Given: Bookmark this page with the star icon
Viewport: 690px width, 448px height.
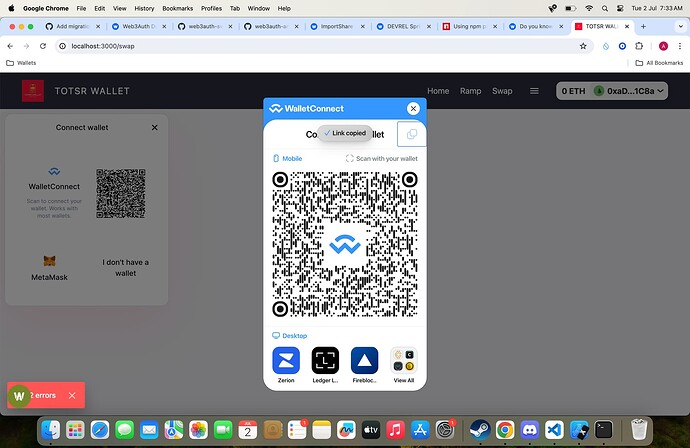Looking at the screenshot, I should tap(583, 46).
